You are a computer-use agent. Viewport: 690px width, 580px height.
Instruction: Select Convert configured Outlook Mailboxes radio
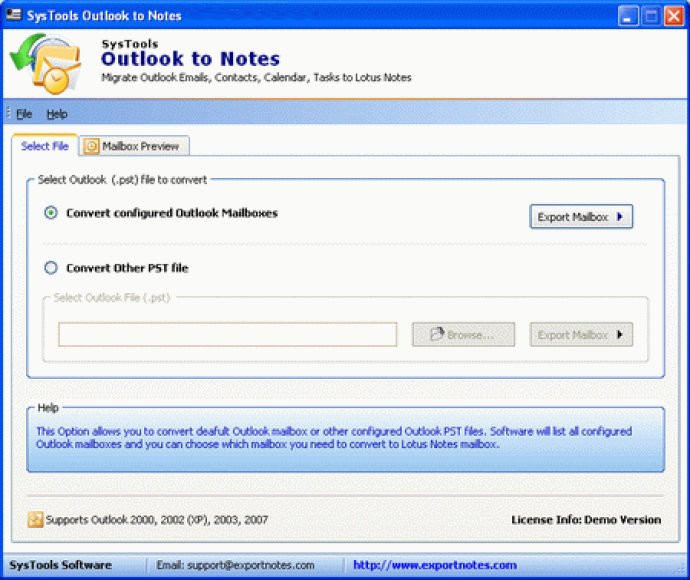(51, 213)
